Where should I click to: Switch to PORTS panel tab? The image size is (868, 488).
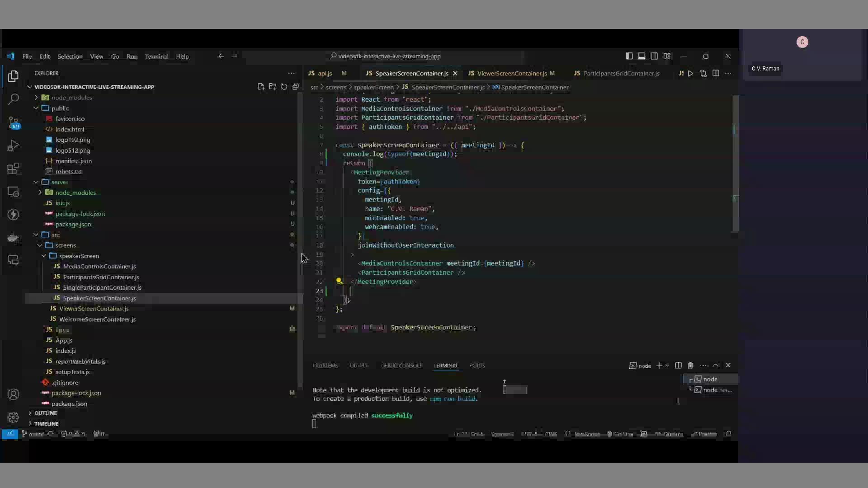click(477, 366)
